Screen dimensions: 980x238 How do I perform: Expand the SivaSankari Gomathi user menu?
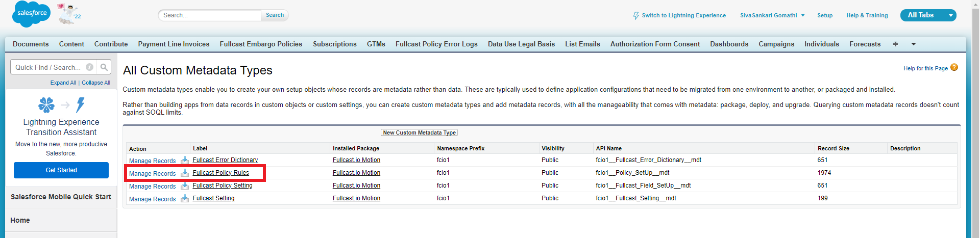click(x=803, y=15)
